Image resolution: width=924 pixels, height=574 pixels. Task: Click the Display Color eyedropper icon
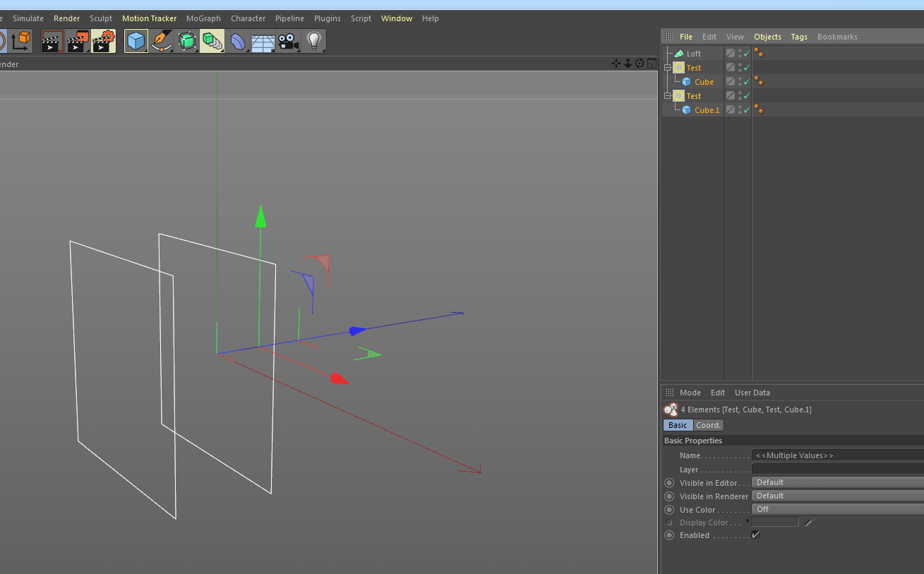[x=810, y=522]
